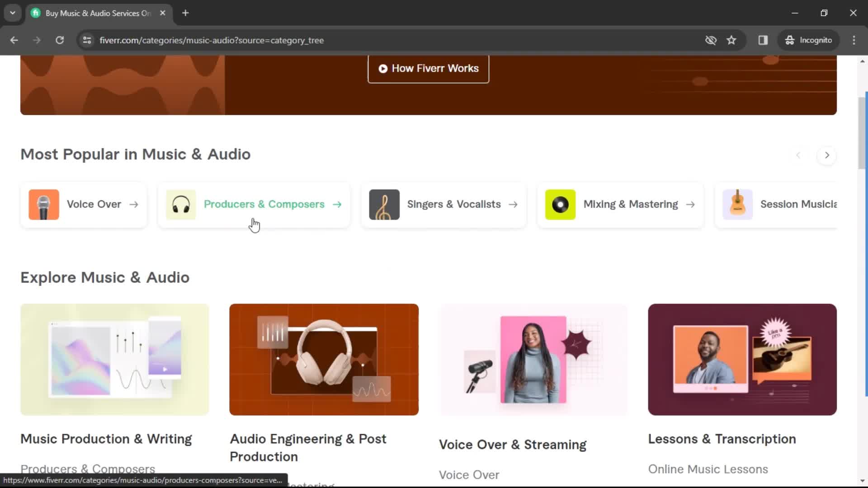Click the Singers & Vocalists arrow menu item
The image size is (868, 488).
click(x=511, y=204)
